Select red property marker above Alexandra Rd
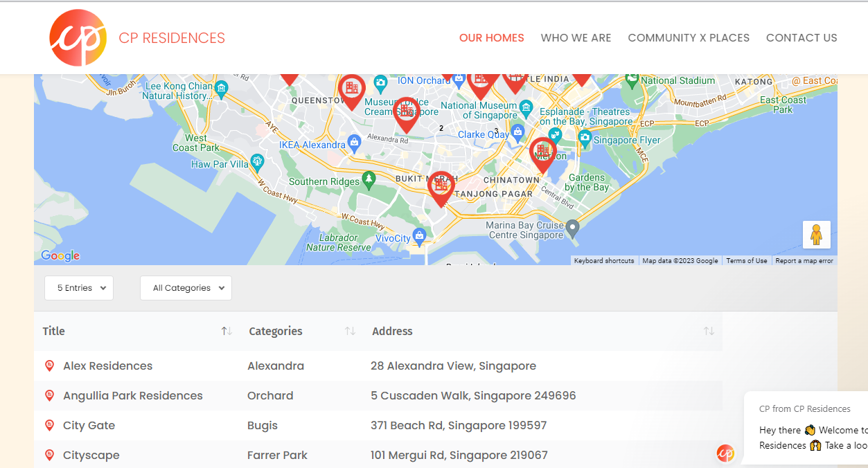 [406, 114]
